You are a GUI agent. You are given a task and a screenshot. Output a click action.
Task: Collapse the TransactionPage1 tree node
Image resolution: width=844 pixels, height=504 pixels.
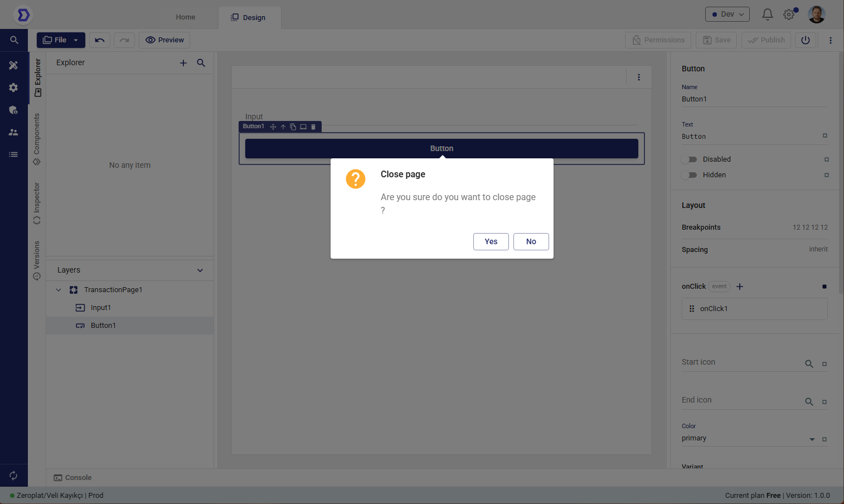[59, 290]
